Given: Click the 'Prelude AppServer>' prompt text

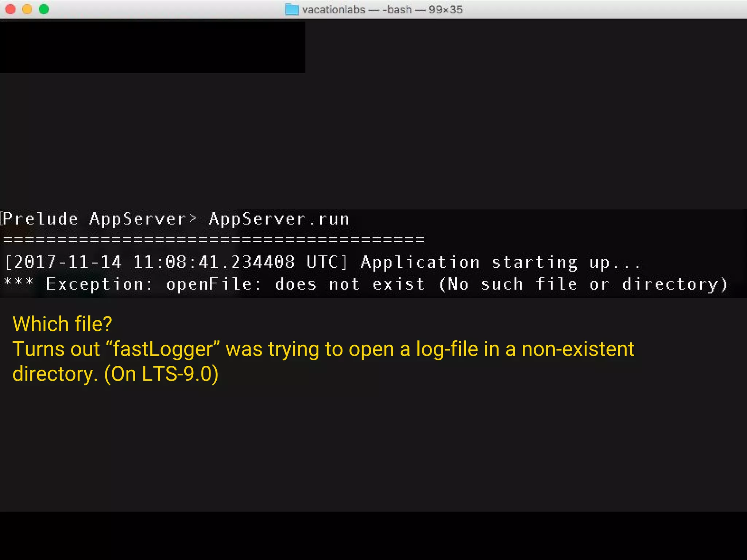Looking at the screenshot, I should (100, 219).
